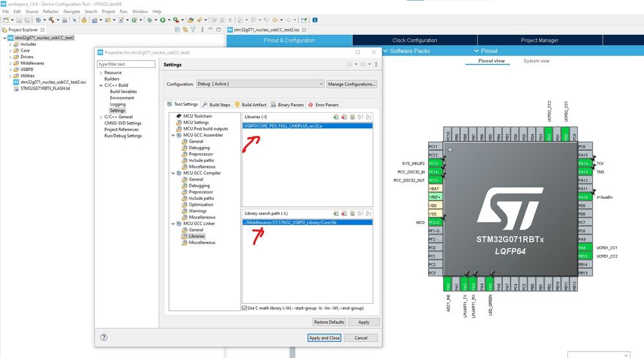Expand the C/C++ General tree node
The height and width of the screenshot is (358, 644).
[101, 117]
